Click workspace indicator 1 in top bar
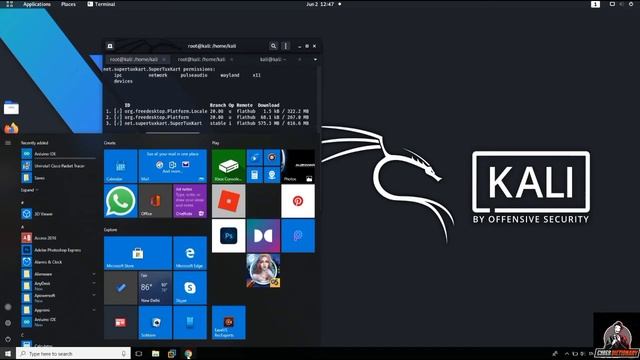640x360 pixels. click(596, 4)
